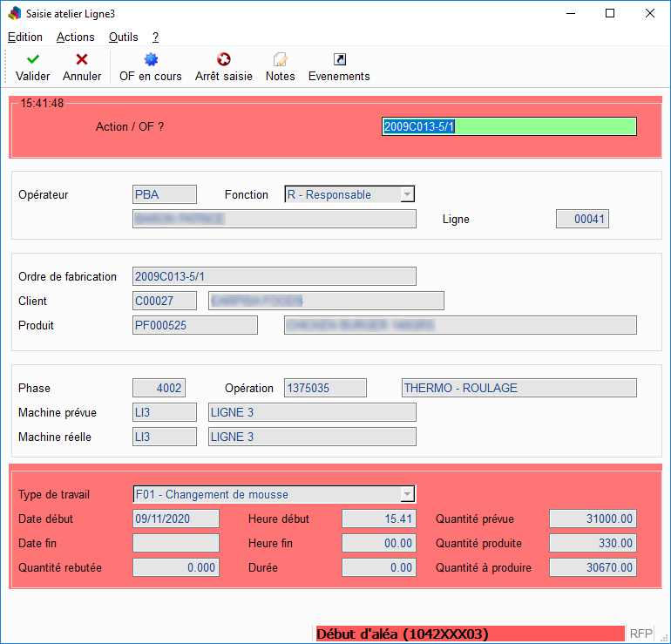
Task: Click the Annuler red cross icon
Action: (82, 59)
